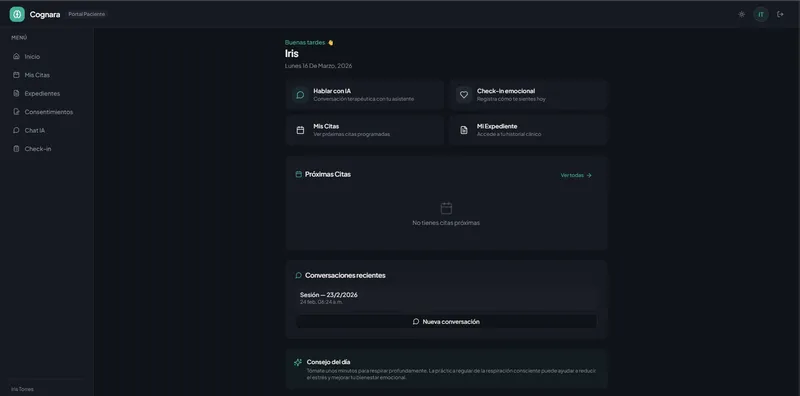The image size is (800, 396).
Task: Click the chat icon beside Conversaciones recientes
Action: tap(298, 276)
